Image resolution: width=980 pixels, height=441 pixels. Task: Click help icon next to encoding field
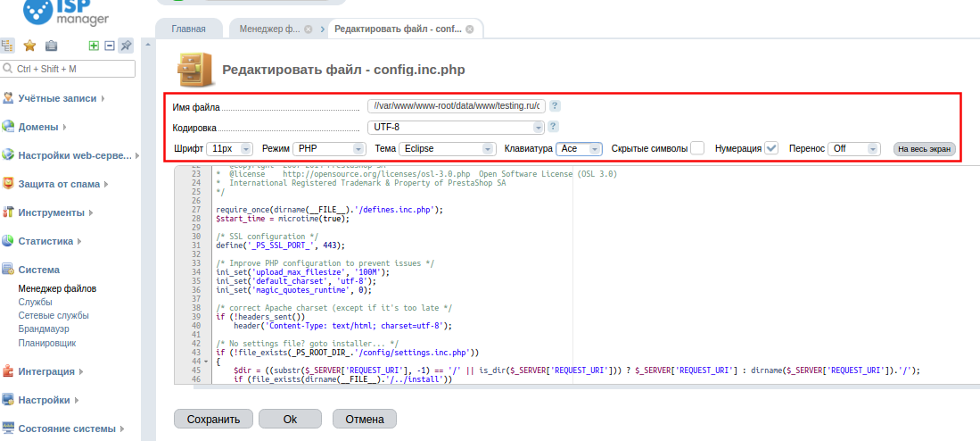point(554,127)
